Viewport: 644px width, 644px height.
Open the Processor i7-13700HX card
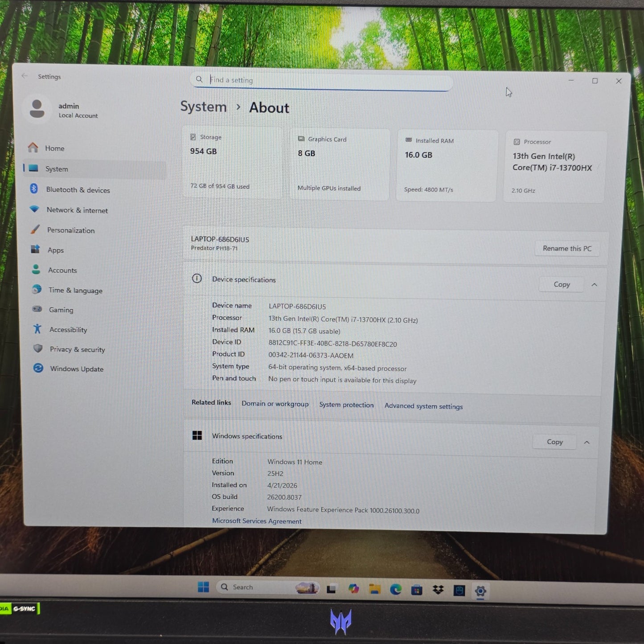click(x=555, y=167)
